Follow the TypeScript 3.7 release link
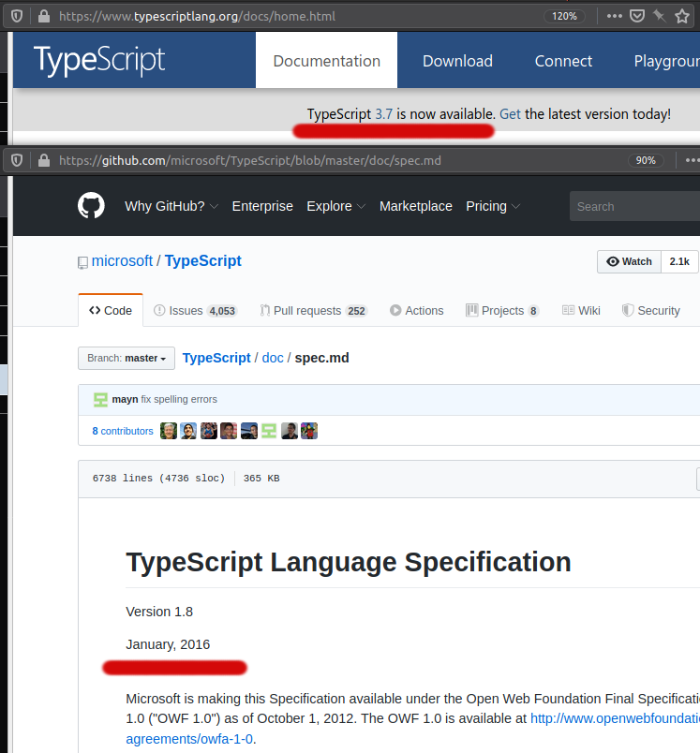 (385, 113)
